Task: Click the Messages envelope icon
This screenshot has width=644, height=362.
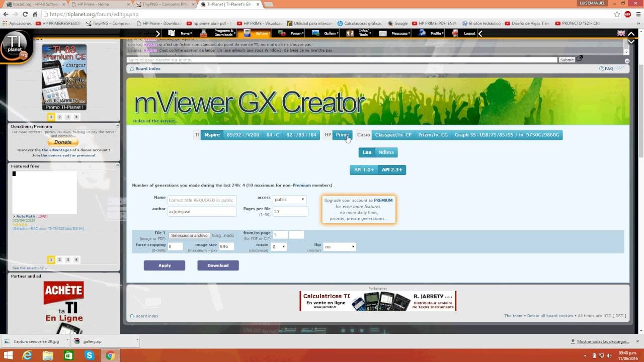Action: click(x=383, y=33)
